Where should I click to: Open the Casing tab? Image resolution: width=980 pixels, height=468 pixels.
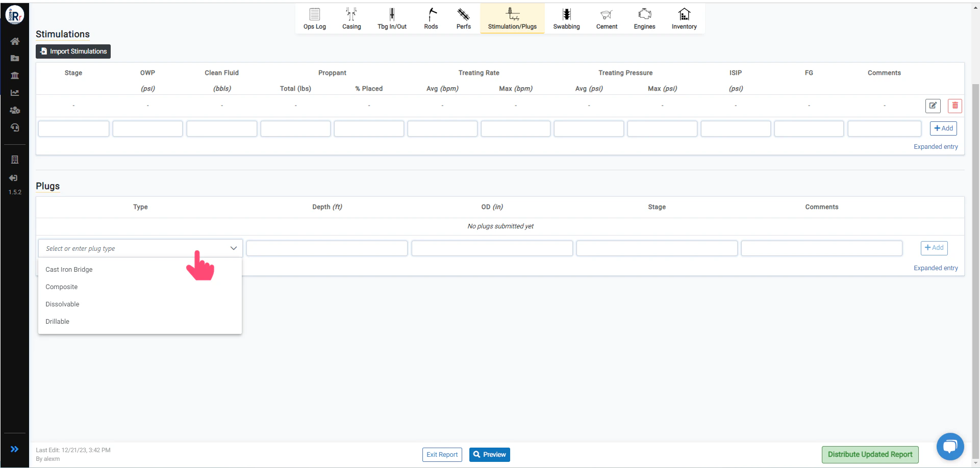coord(351,19)
